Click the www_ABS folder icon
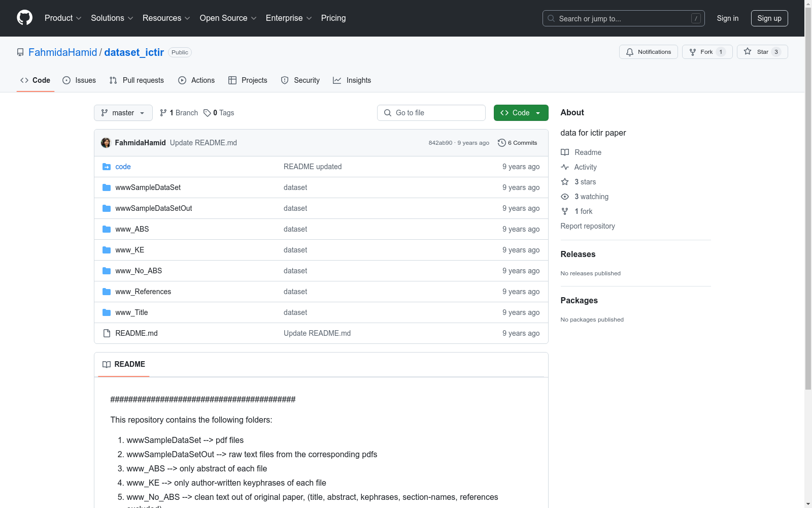 (x=107, y=229)
